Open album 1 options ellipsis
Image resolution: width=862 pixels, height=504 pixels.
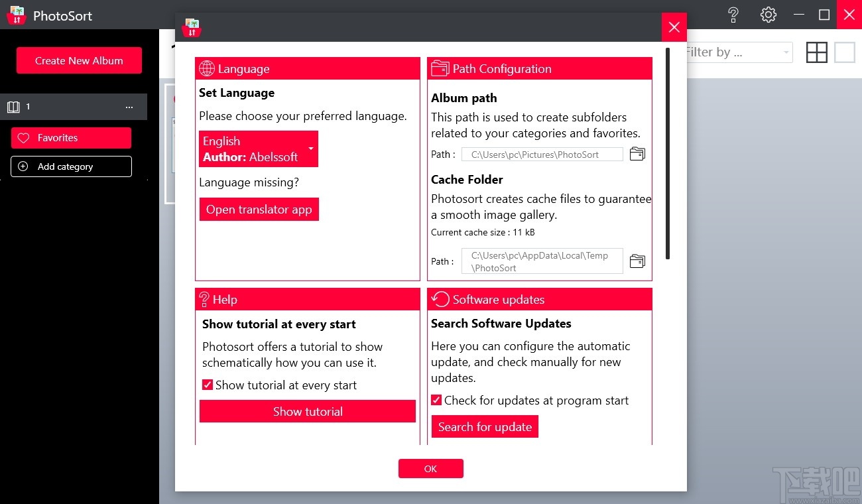[x=129, y=107]
